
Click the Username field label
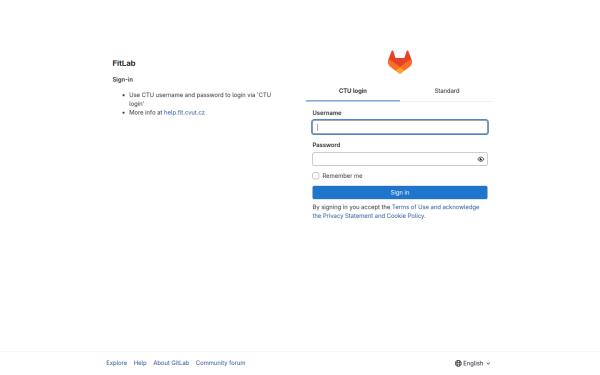[327, 113]
